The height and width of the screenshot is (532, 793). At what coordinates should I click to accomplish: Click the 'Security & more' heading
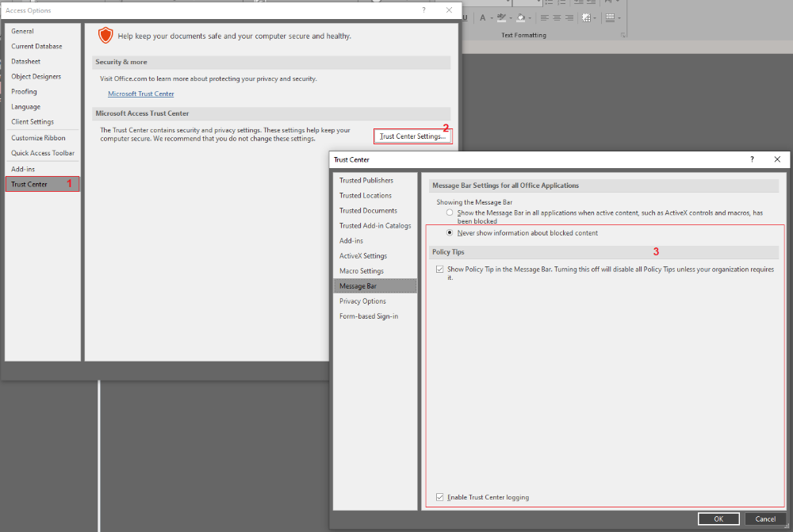point(121,62)
